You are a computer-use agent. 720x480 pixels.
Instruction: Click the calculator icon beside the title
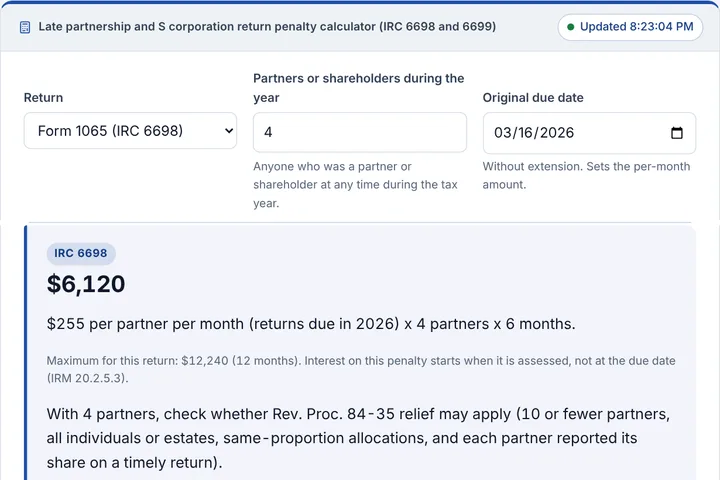pos(25,27)
